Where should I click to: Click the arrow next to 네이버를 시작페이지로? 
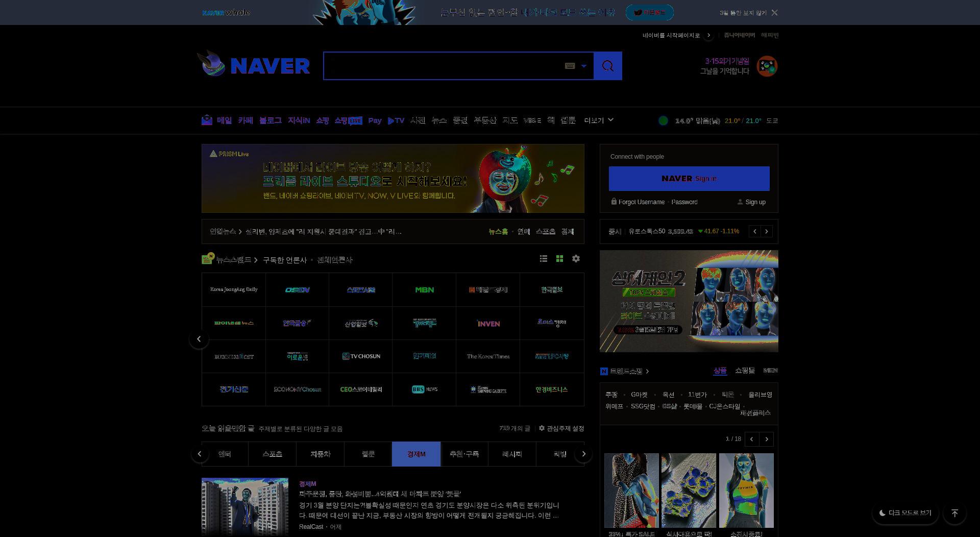pos(708,35)
